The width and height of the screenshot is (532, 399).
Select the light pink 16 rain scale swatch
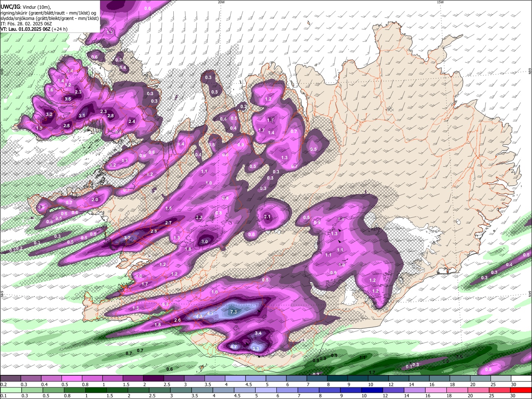(x=436, y=390)
